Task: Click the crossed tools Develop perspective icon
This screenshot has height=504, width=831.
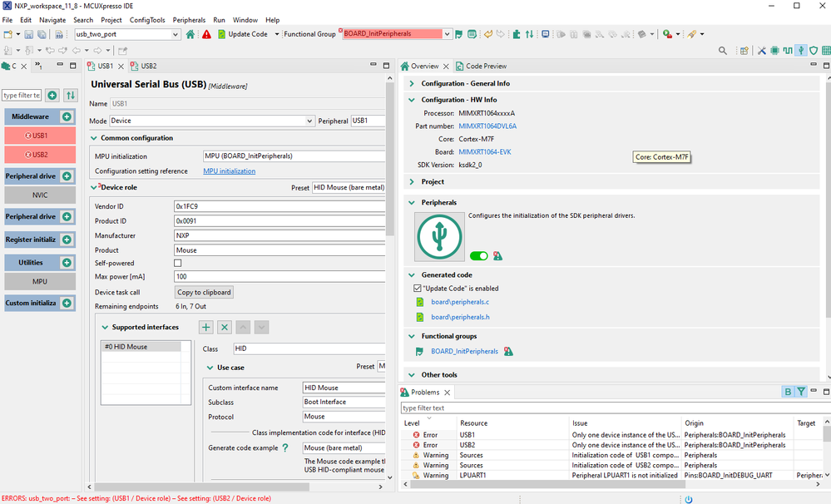Action: (x=762, y=51)
